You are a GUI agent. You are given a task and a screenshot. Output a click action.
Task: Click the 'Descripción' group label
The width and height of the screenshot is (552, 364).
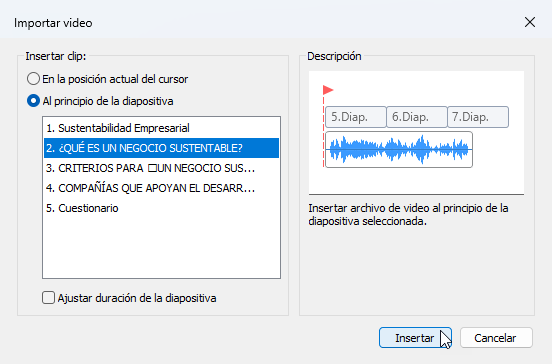pyautogui.click(x=334, y=56)
